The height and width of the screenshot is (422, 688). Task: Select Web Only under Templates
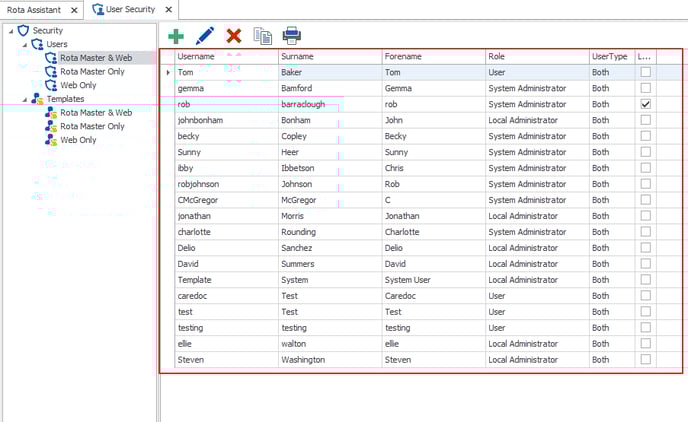(x=78, y=140)
